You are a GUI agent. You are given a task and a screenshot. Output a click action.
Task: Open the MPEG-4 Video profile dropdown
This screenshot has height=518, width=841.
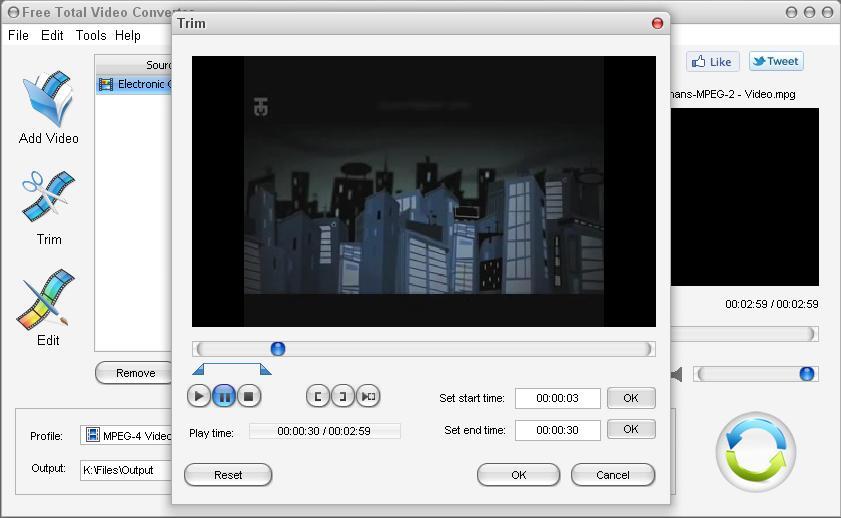(127, 435)
